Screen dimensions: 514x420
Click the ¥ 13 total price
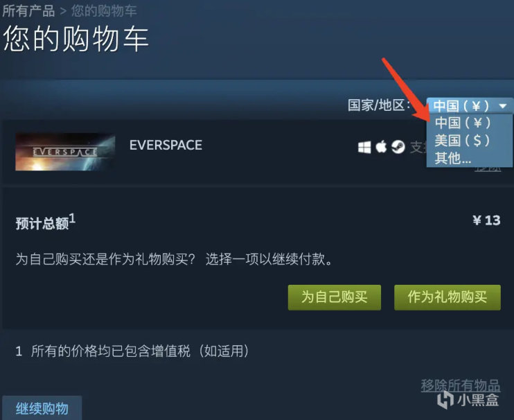[x=486, y=220]
